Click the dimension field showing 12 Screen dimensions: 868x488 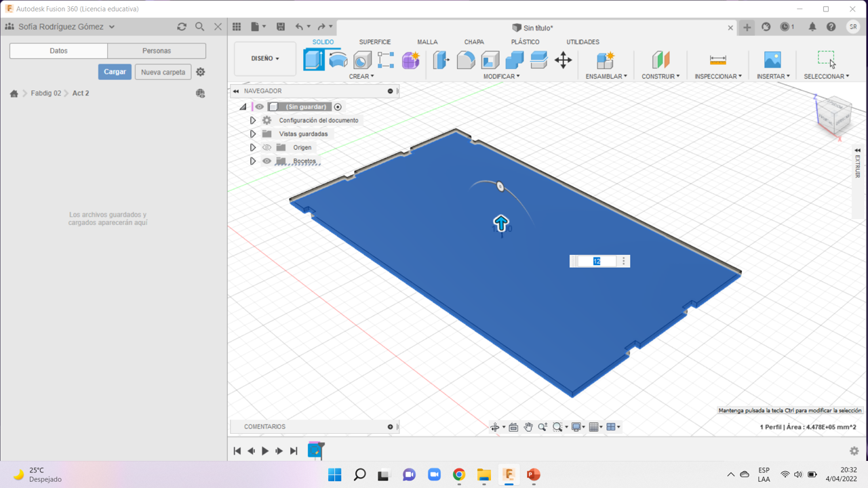point(595,261)
